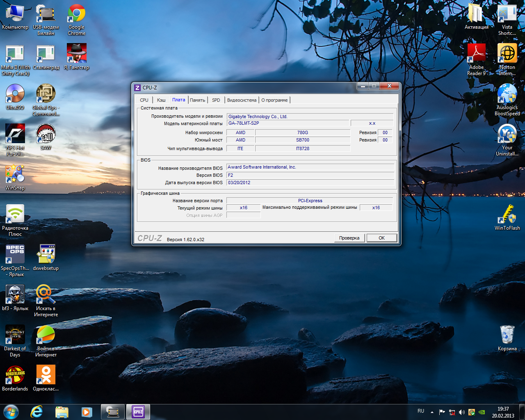
Task: Open the Память tab
Action: coord(197,100)
